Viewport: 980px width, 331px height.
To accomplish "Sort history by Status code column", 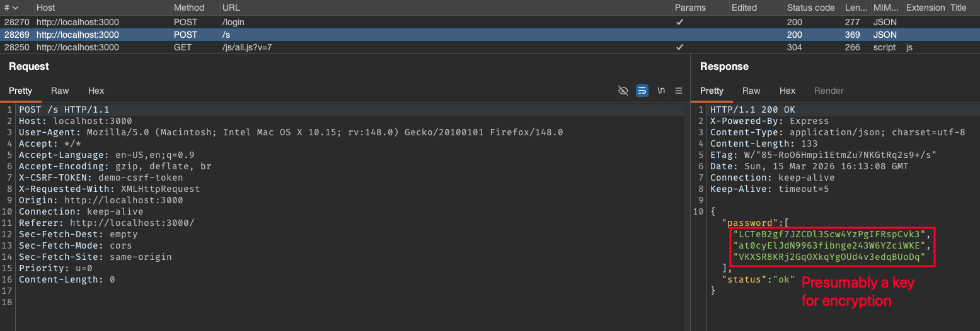I will [810, 8].
